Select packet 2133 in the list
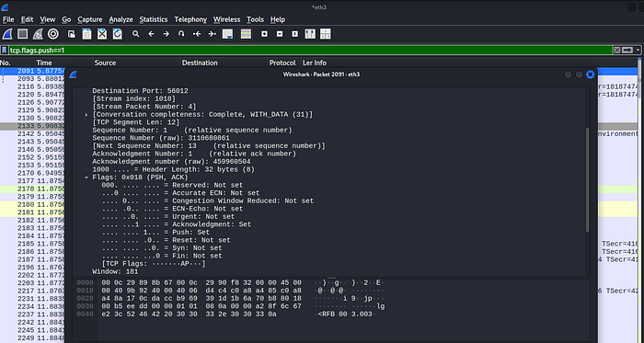This screenshot has height=343, width=644. (32, 126)
